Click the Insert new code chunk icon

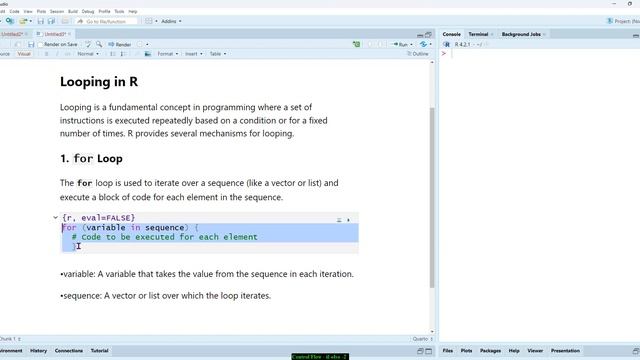356,44
